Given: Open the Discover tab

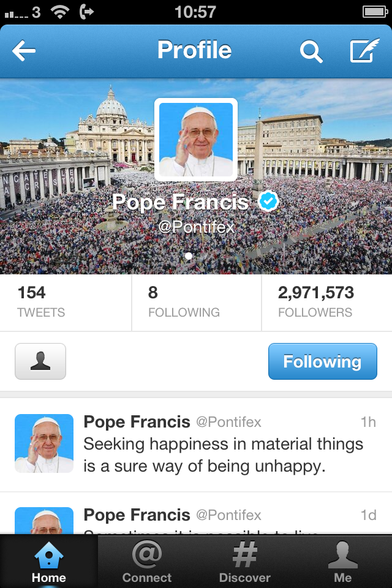Looking at the screenshot, I should [x=245, y=562].
